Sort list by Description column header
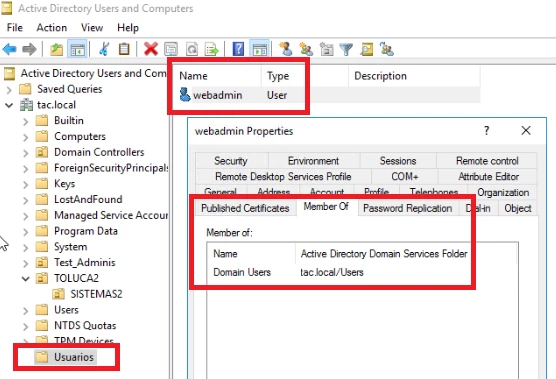 coord(414,76)
